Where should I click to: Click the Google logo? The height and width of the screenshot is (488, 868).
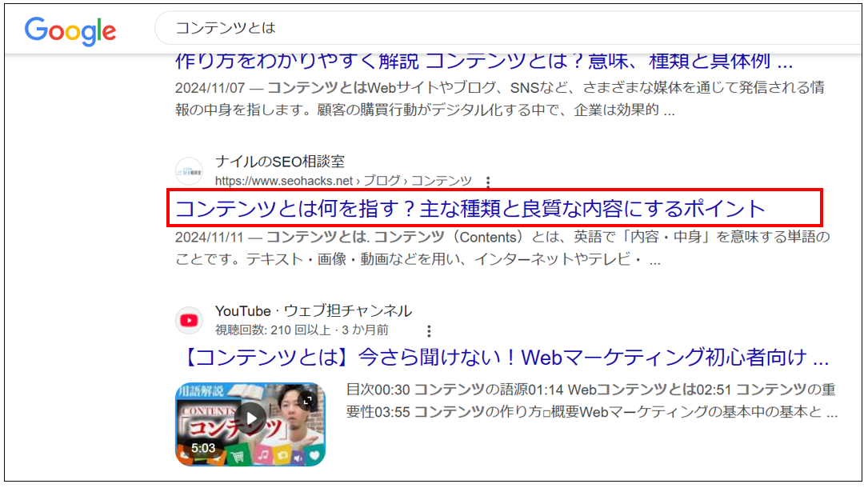(70, 31)
